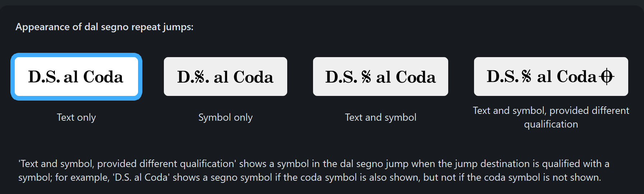
Task: Click the "Text and symbol" caption
Action: (380, 117)
